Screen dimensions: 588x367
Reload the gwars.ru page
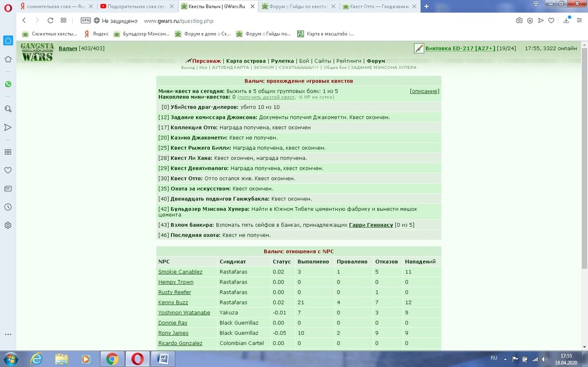50,21
